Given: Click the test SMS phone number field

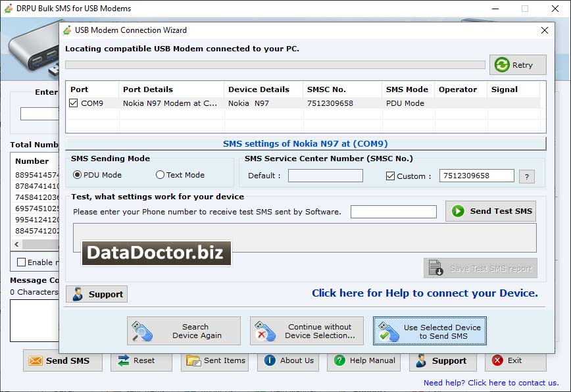Looking at the screenshot, I should click(x=395, y=211).
